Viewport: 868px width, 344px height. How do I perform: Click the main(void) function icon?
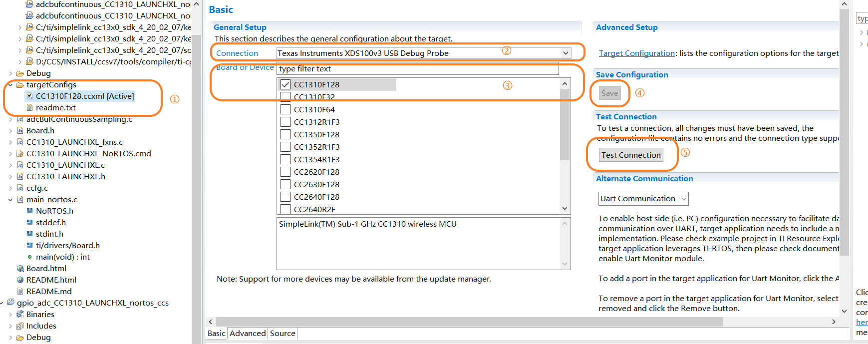tap(29, 257)
